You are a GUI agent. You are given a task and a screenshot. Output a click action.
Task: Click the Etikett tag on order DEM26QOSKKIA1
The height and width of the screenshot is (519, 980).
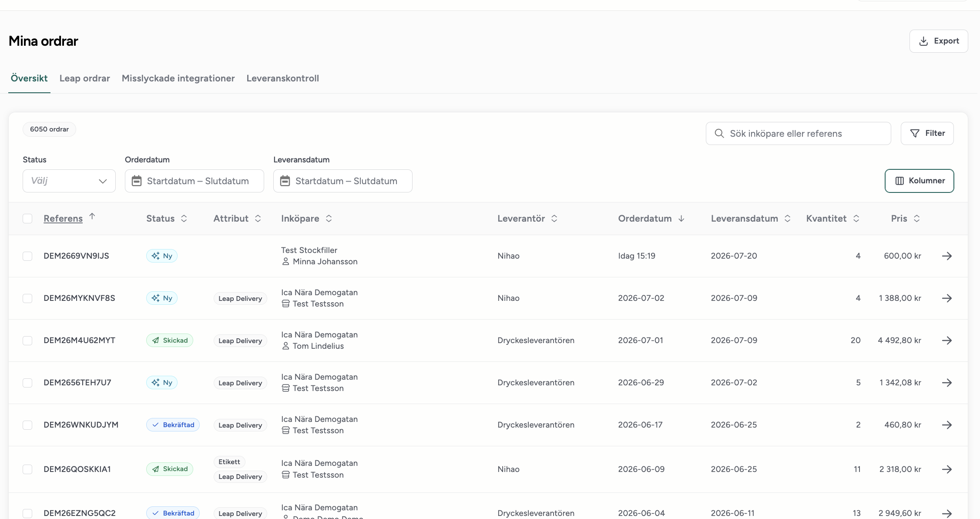pyautogui.click(x=229, y=462)
